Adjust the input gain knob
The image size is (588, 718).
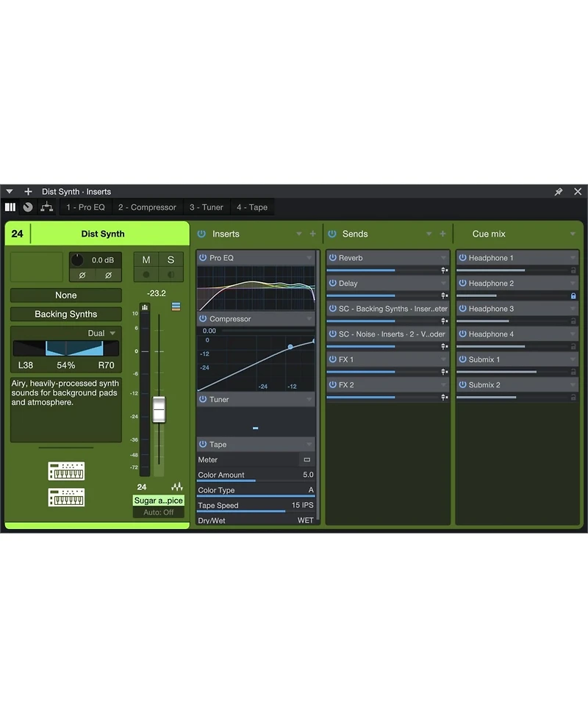click(x=77, y=259)
